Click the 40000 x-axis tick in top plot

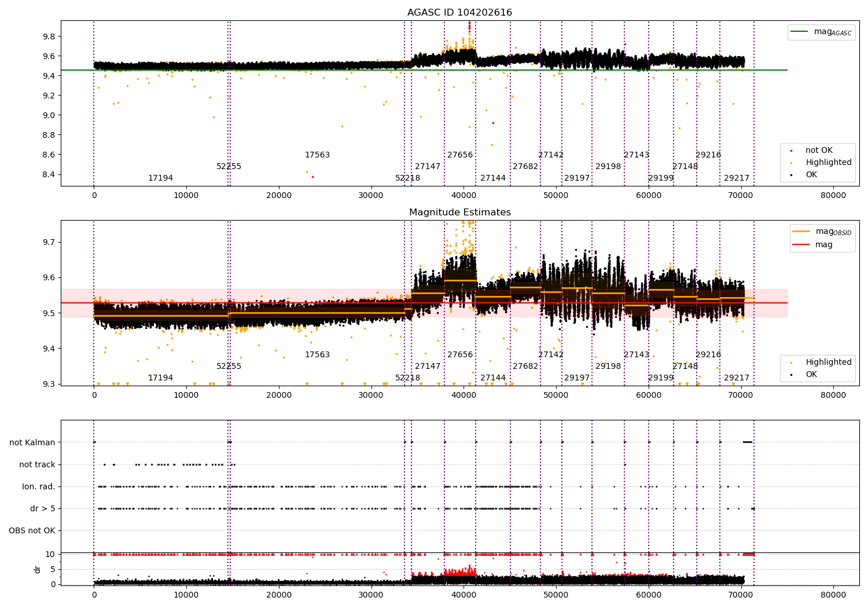coord(464,195)
